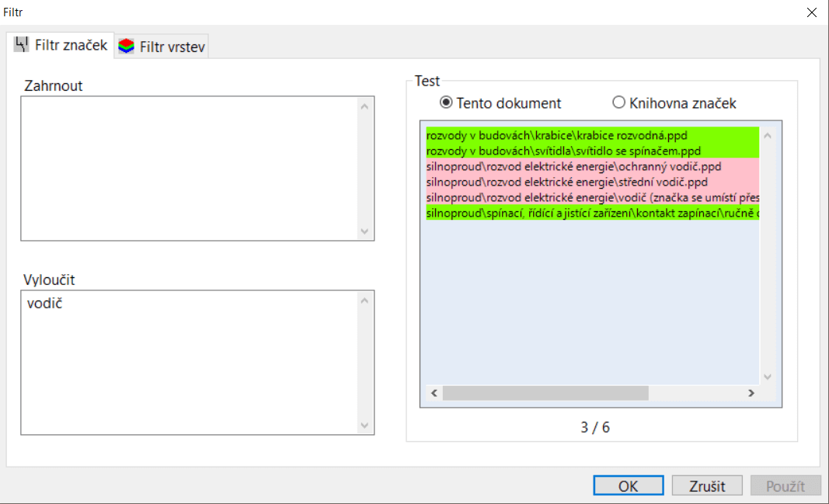Click the test list horizontal scroll left arrow

434,393
